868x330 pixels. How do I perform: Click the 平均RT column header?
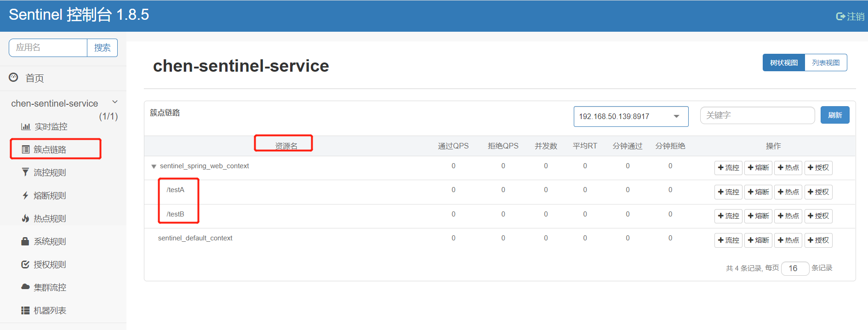[x=585, y=146]
